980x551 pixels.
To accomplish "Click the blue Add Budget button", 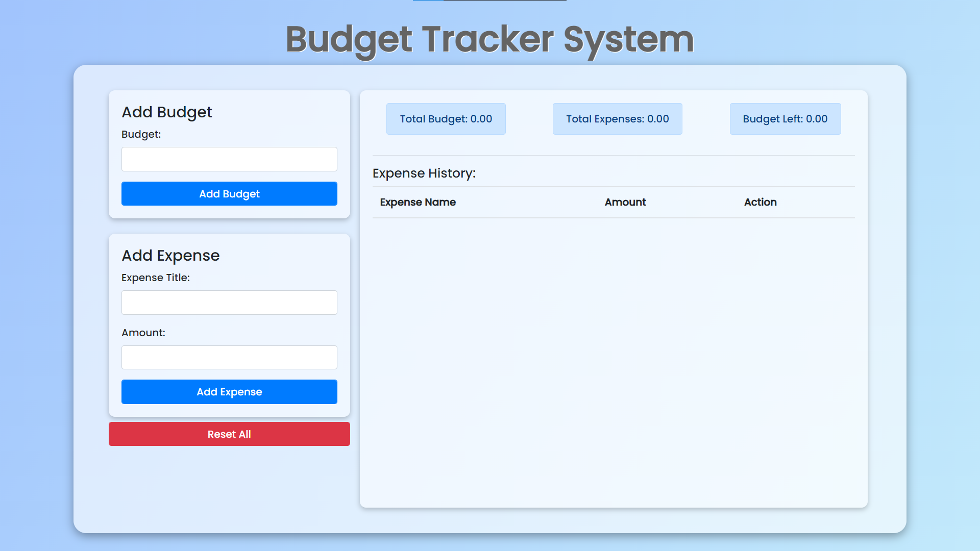I will (x=229, y=194).
